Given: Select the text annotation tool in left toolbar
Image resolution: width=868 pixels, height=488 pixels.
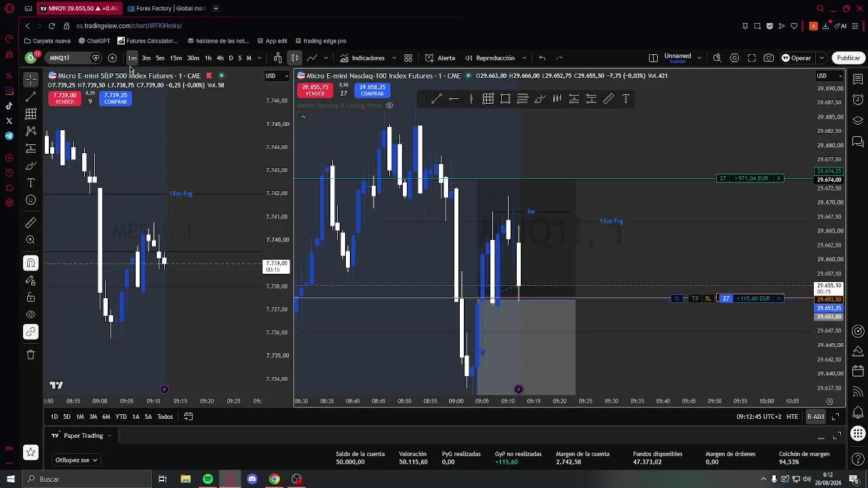Looking at the screenshot, I should 31,183.
